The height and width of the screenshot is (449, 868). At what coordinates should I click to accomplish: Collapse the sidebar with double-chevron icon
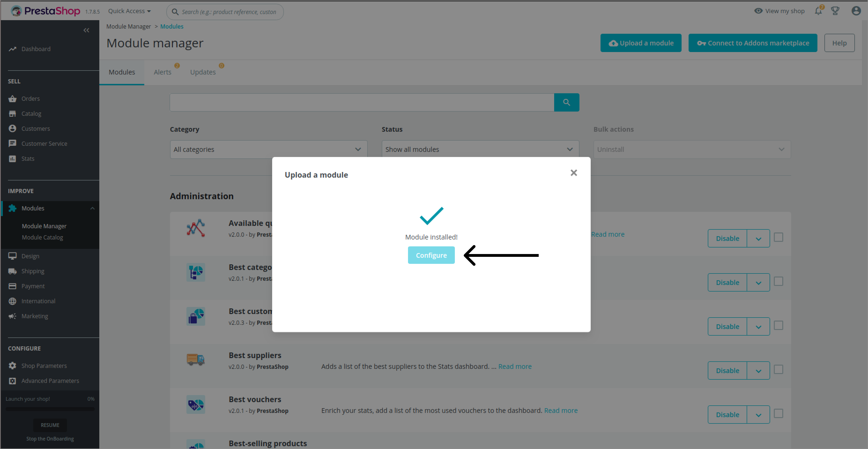coord(86,30)
